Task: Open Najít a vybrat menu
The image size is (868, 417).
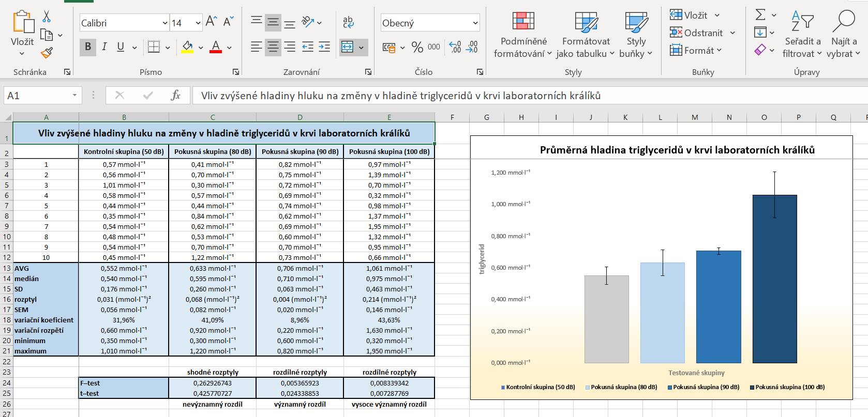Action: point(844,34)
